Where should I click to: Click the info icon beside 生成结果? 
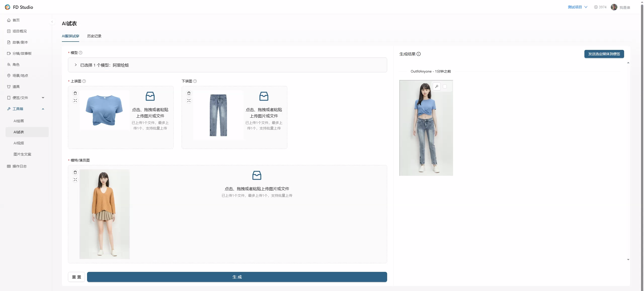point(419,54)
